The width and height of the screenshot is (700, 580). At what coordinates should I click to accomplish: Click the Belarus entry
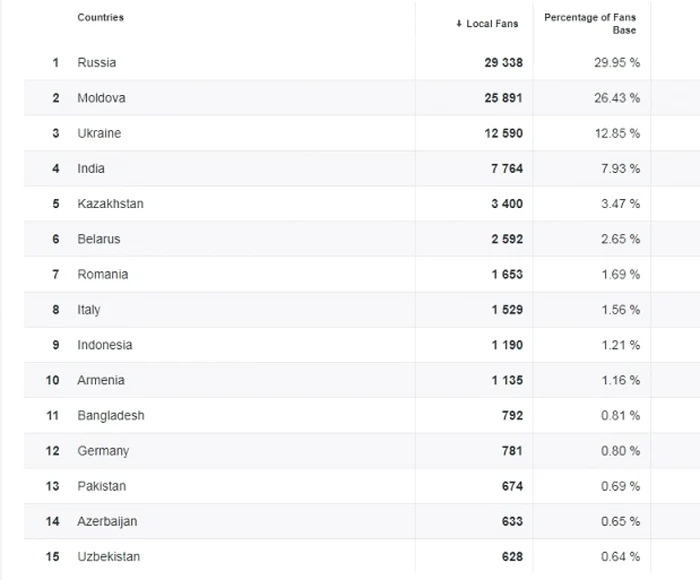pos(99,239)
